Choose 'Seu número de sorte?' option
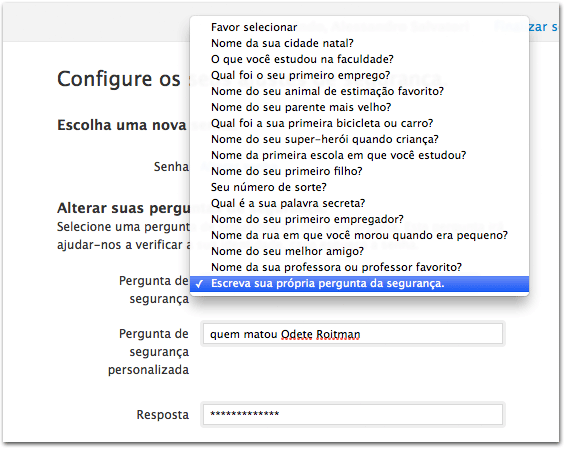Screen dimensions: 566x449 (359, 187)
